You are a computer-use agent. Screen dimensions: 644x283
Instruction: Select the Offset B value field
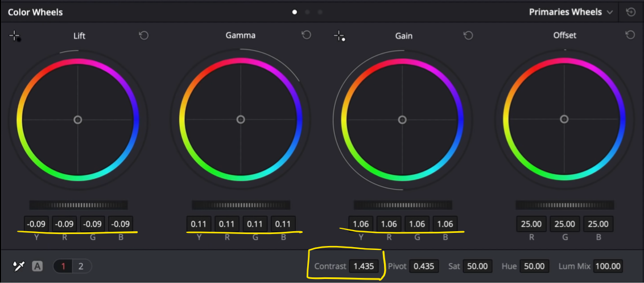tap(598, 224)
